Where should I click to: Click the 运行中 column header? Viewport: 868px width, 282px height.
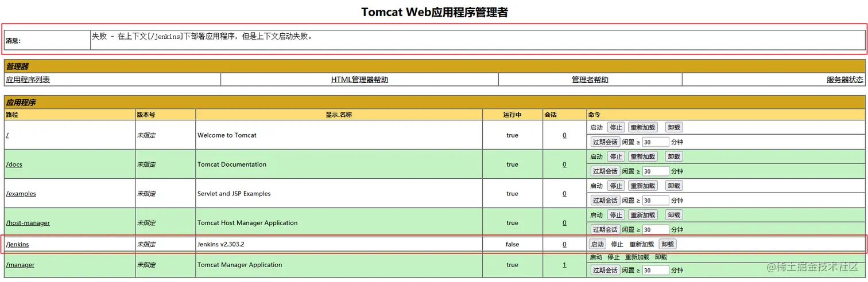click(x=512, y=115)
